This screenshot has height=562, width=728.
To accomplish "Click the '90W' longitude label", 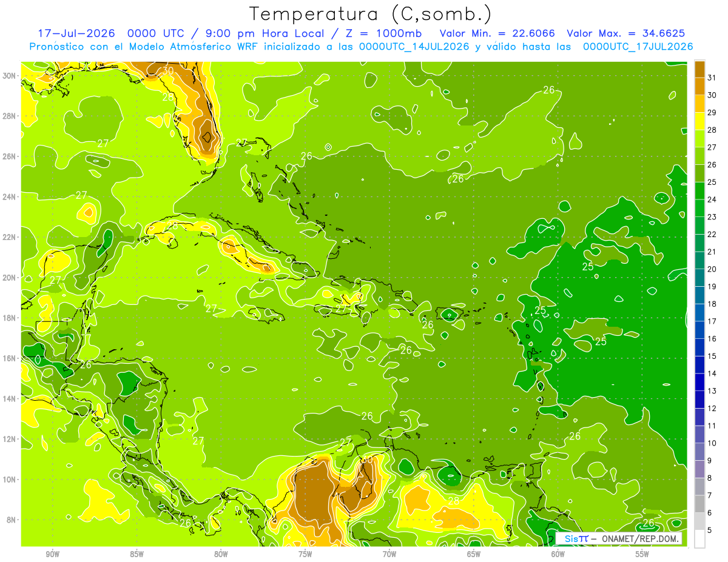I will [x=53, y=554].
